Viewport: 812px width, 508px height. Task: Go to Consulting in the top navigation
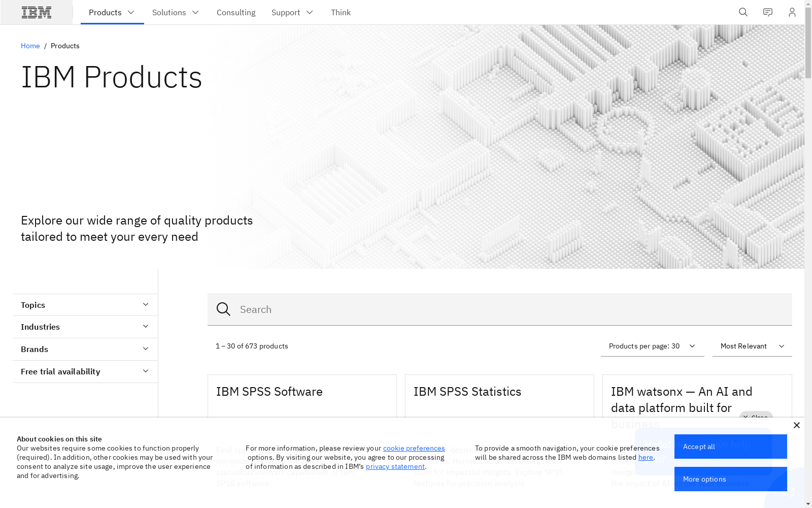pyautogui.click(x=236, y=12)
